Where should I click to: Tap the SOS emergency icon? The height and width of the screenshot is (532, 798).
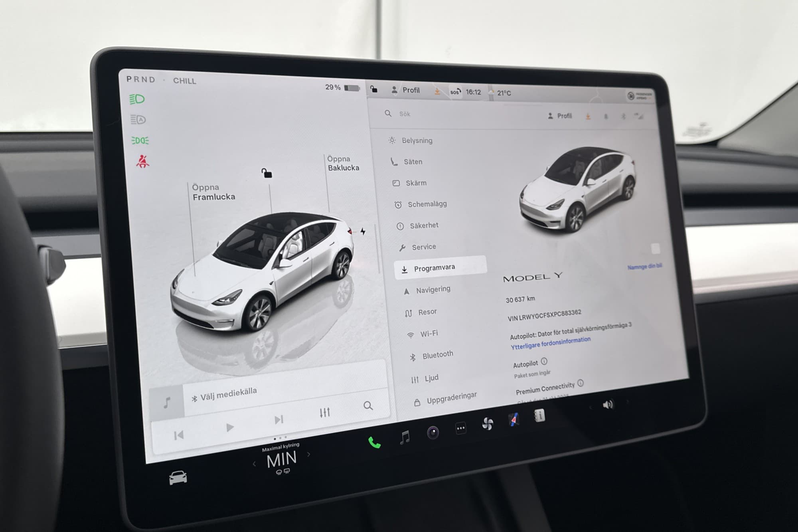455,91
